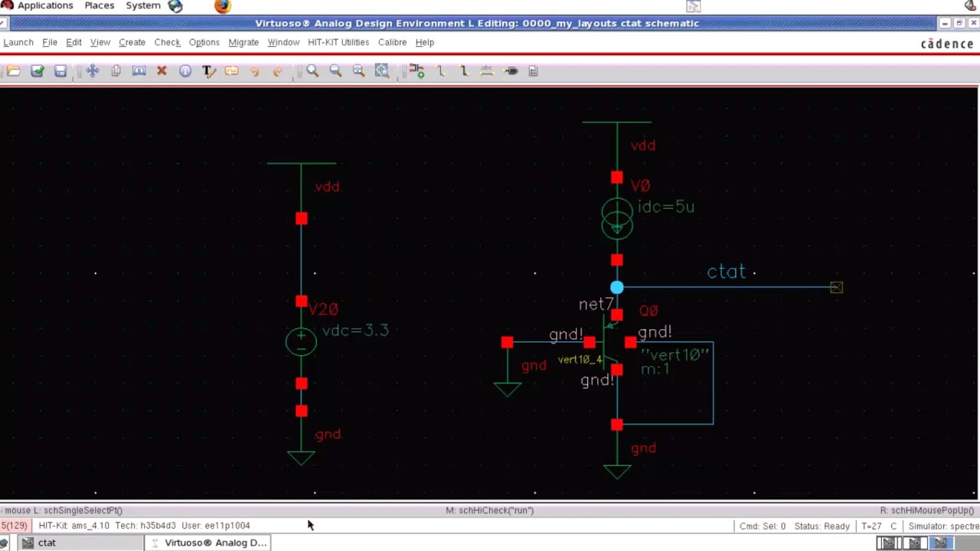The height and width of the screenshot is (551, 980).
Task: Open the Calibre menu
Action: (x=392, y=42)
